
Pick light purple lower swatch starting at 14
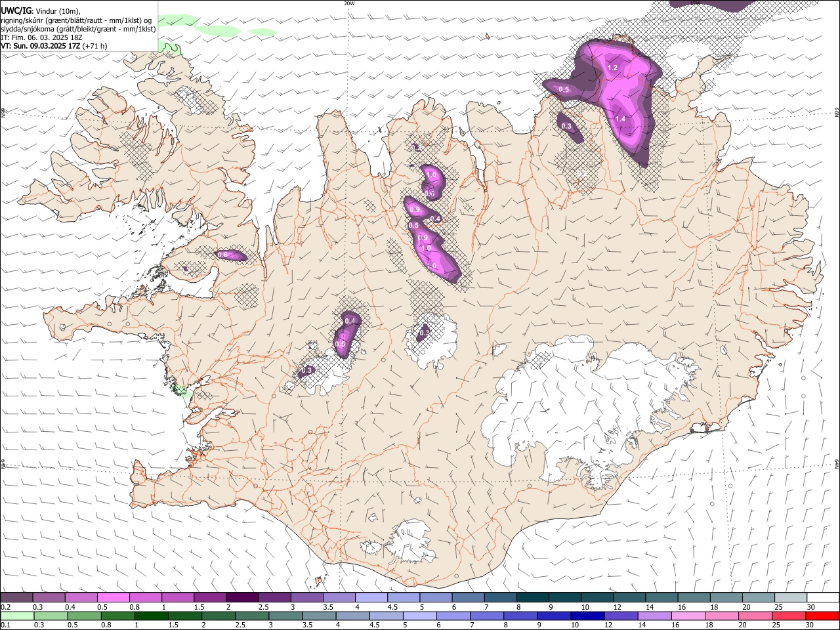[x=654, y=616]
